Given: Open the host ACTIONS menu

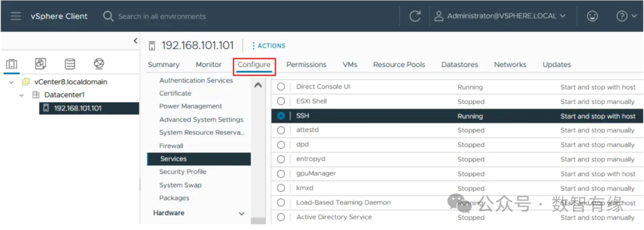Looking at the screenshot, I should 269,45.
